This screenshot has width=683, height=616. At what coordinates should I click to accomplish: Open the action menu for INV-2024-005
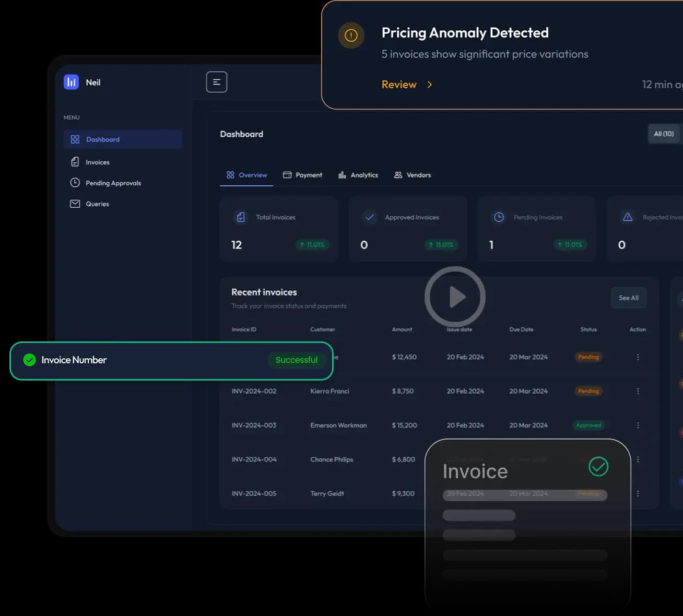638,493
